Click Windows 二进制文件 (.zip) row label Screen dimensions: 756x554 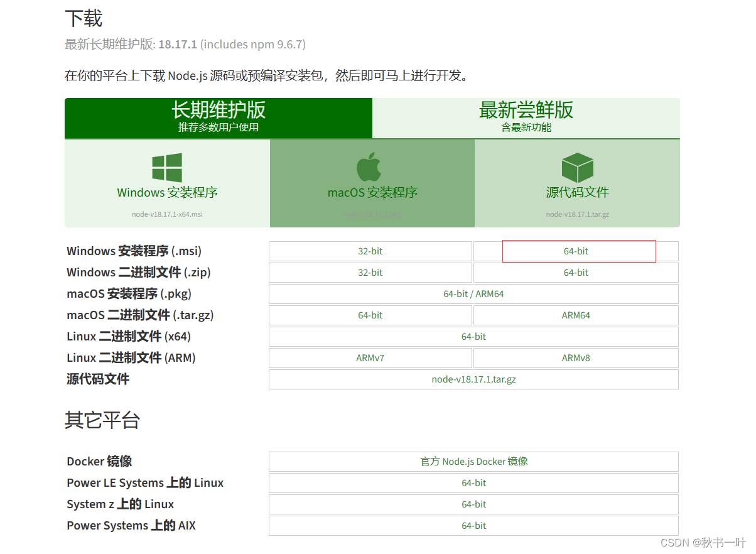(139, 273)
